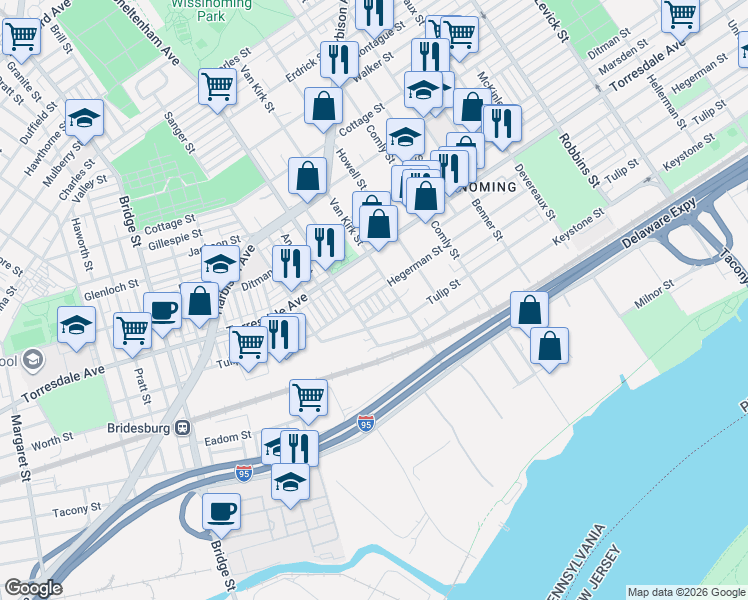
Task: Click the Map data ©2026 Google attribution
Action: (686, 593)
